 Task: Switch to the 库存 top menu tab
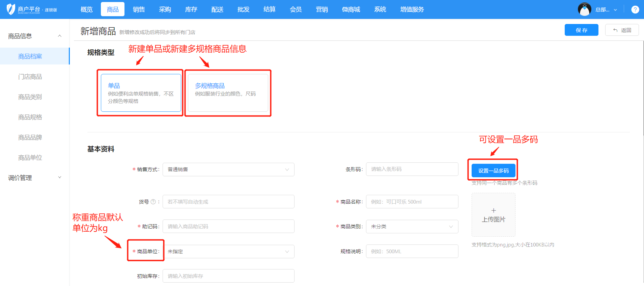coord(191,9)
